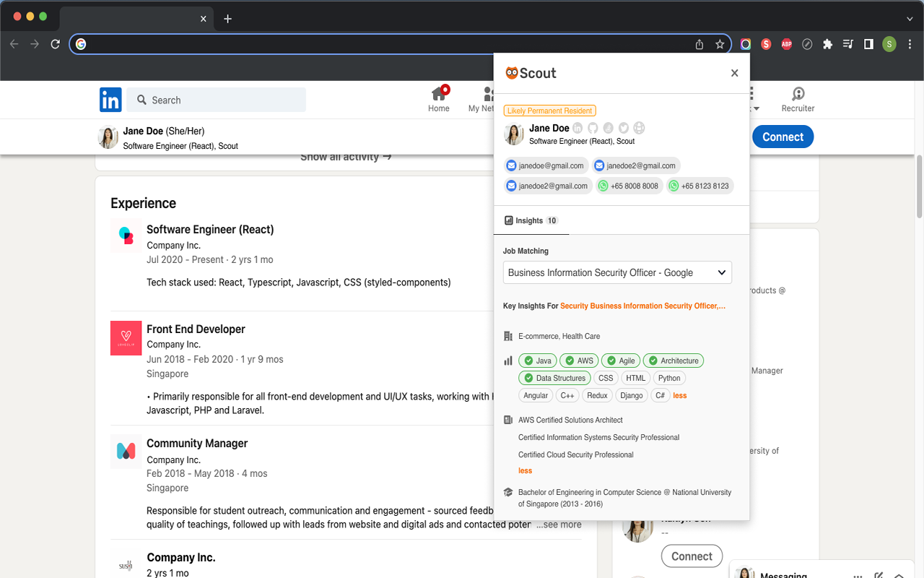
Task: Open Chrome three-dot menu
Action: (x=910, y=44)
